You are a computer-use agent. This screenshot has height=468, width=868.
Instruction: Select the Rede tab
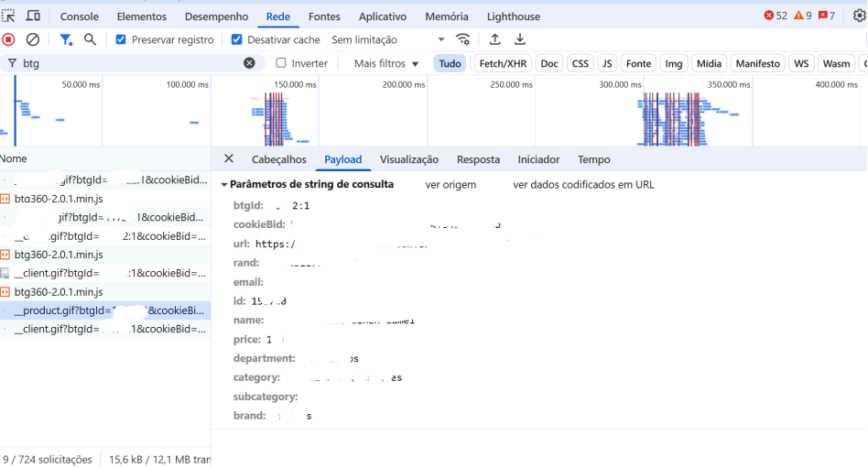[x=278, y=16]
